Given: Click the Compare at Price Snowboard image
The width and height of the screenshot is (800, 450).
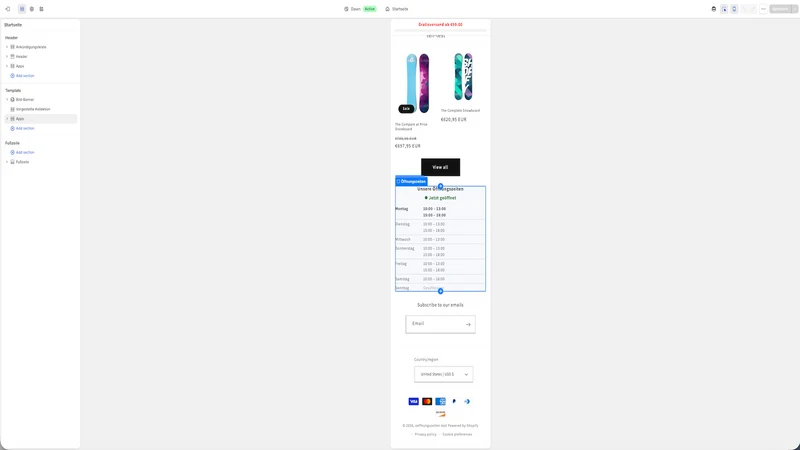Looking at the screenshot, I should [418, 83].
